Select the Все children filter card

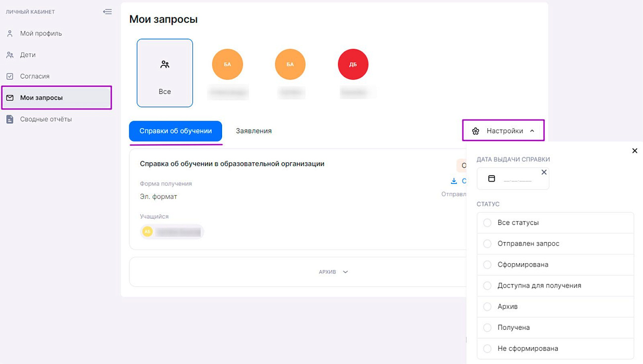pyautogui.click(x=165, y=73)
